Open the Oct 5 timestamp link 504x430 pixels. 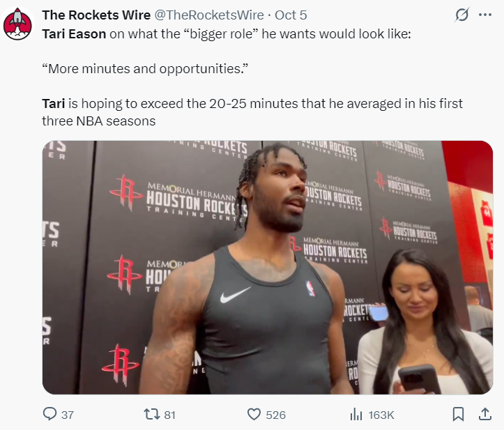(291, 15)
